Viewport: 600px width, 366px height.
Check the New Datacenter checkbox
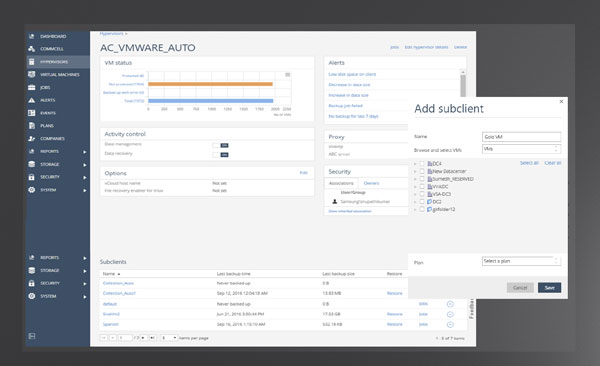pyautogui.click(x=422, y=171)
